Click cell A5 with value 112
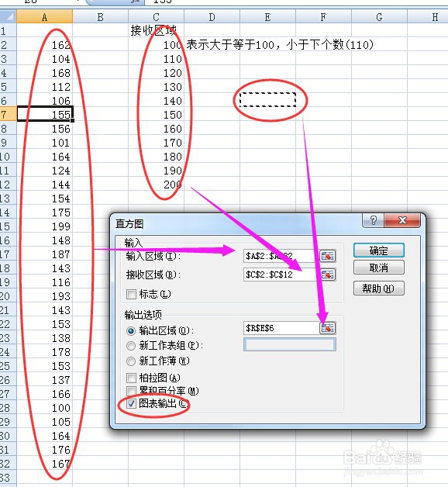The width and height of the screenshot is (448, 487). pyautogui.click(x=44, y=87)
